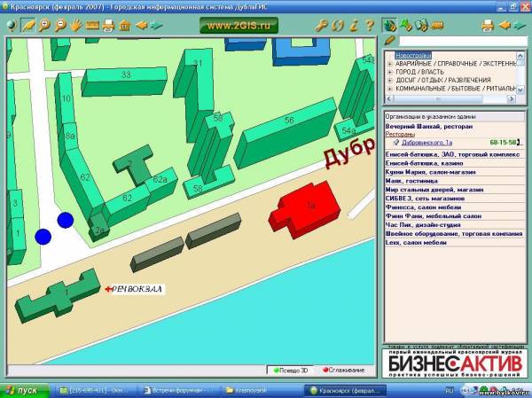This screenshot has height=398, width=532.
Task: Open Lexx, салон мебели entry
Action: click(416, 243)
